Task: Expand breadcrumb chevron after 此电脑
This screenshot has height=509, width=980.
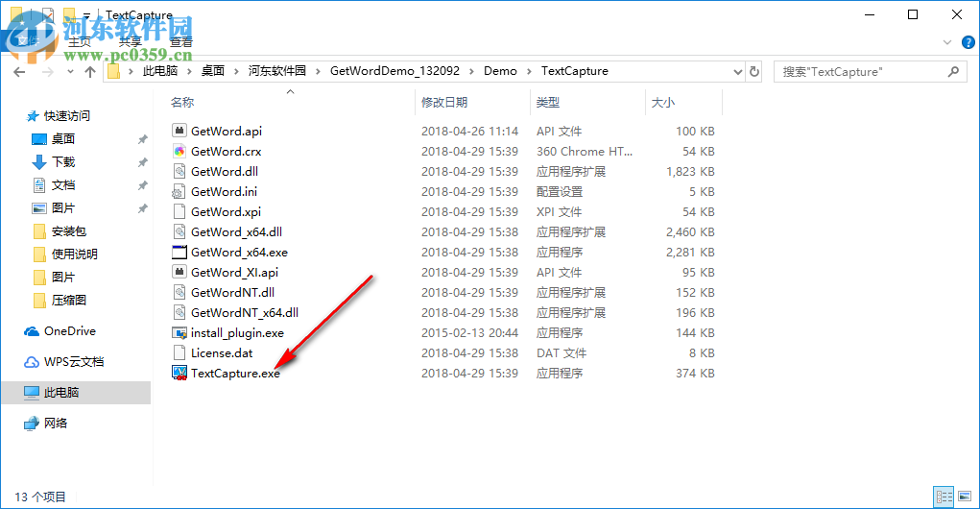Action: 189,71
